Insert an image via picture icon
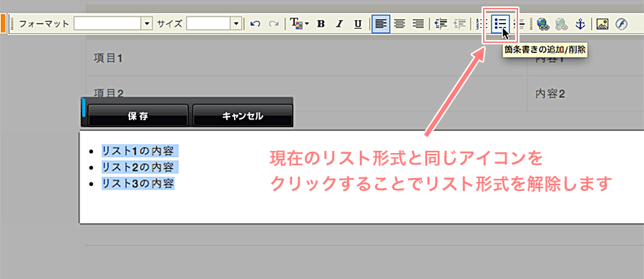This screenshot has height=279, width=644. pos(602,24)
